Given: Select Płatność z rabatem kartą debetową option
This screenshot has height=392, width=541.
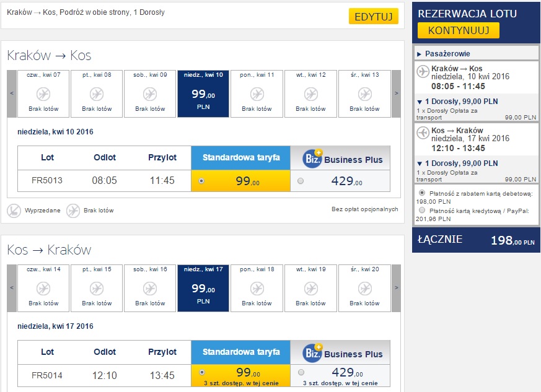Looking at the screenshot, I should (x=421, y=193).
